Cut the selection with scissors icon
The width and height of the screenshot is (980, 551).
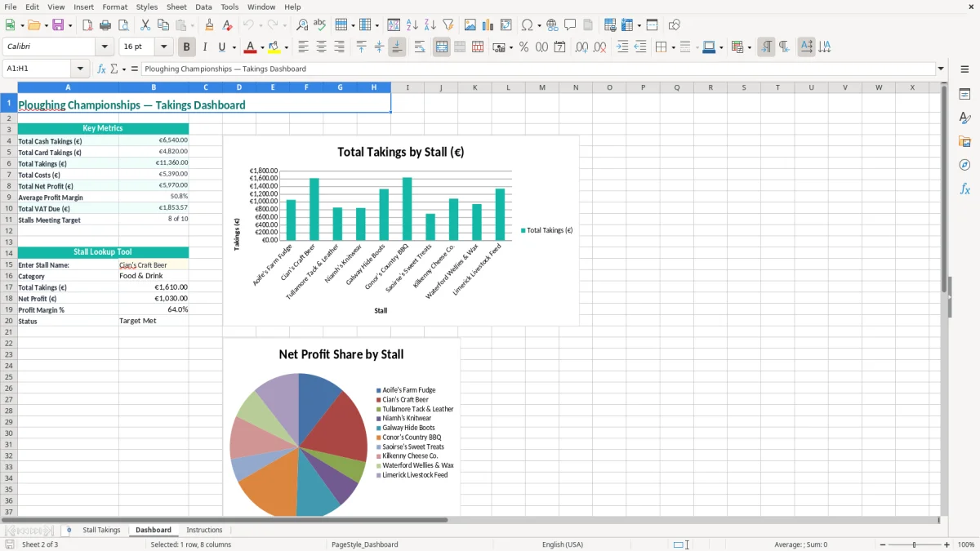pos(145,25)
